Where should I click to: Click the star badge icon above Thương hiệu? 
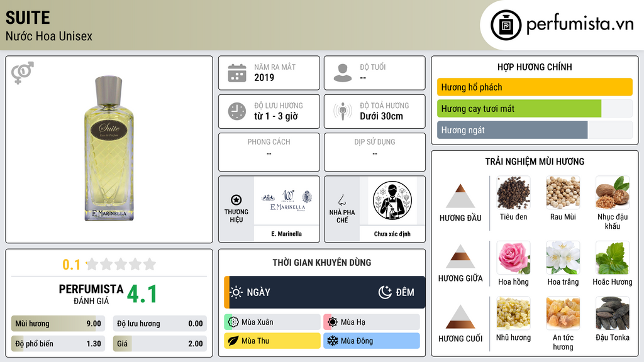tap(236, 200)
